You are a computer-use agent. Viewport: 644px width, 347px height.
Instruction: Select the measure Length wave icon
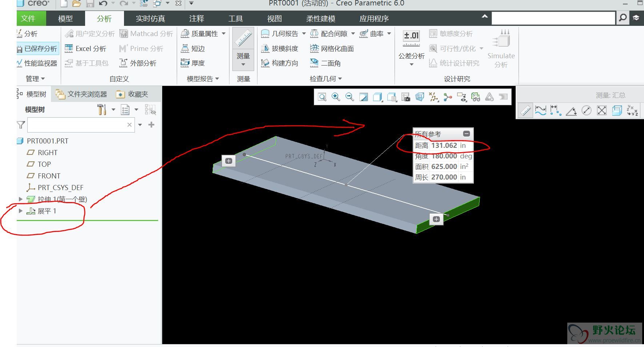pos(540,111)
